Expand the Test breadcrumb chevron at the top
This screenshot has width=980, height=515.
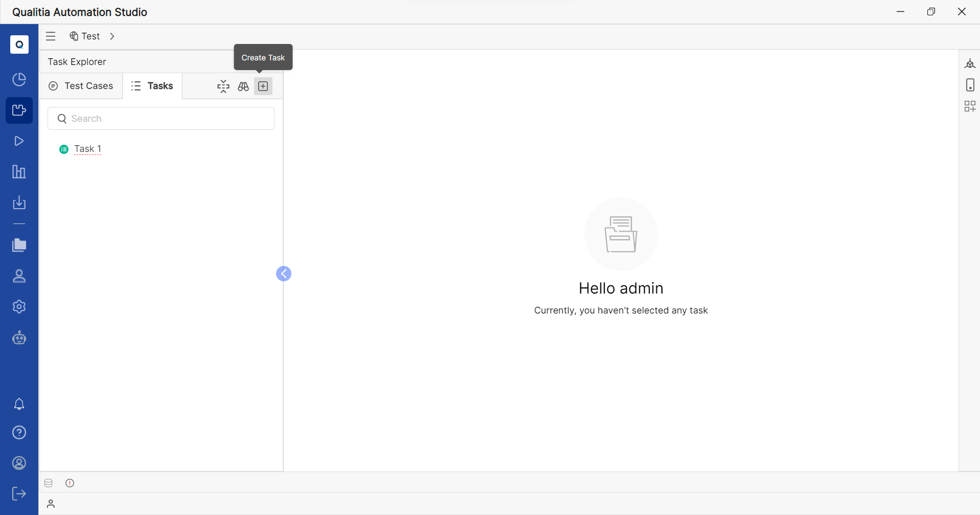[x=111, y=36]
